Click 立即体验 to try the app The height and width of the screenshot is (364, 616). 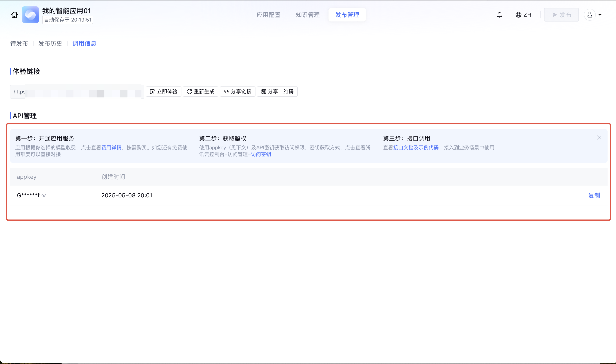point(163,92)
